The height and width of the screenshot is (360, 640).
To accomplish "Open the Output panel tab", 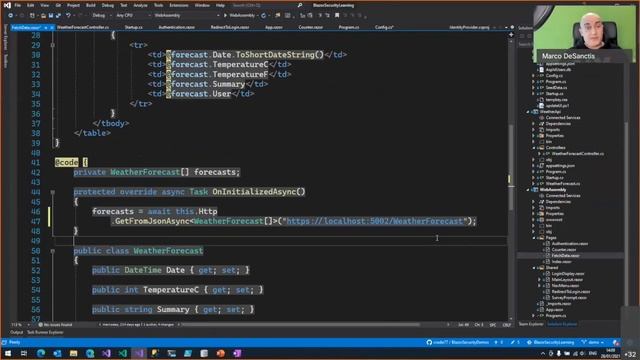I will [17, 333].
